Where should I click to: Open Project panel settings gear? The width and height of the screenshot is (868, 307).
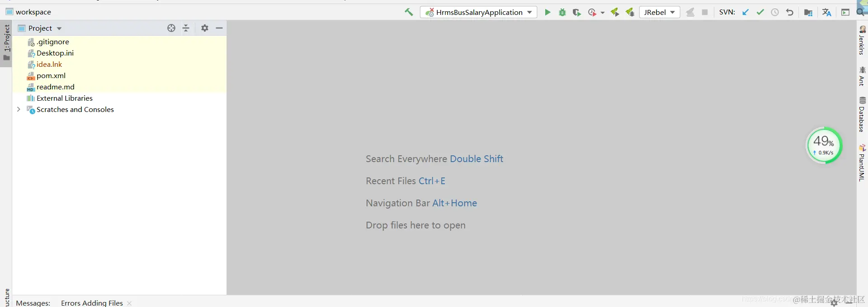pyautogui.click(x=205, y=28)
